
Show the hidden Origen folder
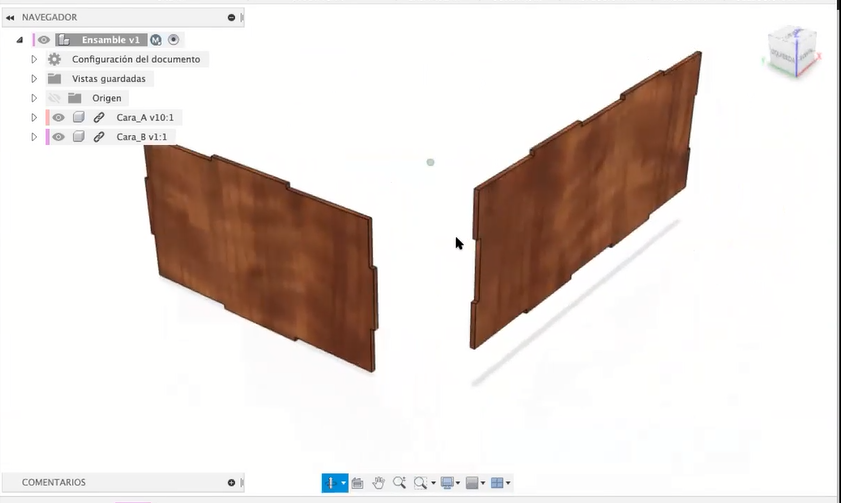pos(54,98)
